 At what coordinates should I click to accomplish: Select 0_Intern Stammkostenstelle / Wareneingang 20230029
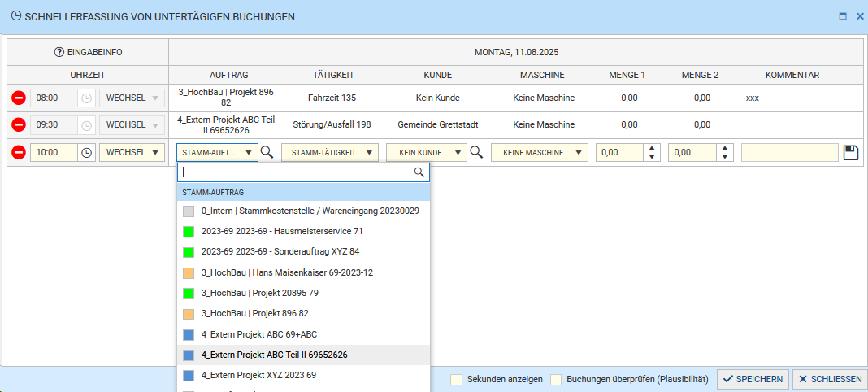(303, 211)
